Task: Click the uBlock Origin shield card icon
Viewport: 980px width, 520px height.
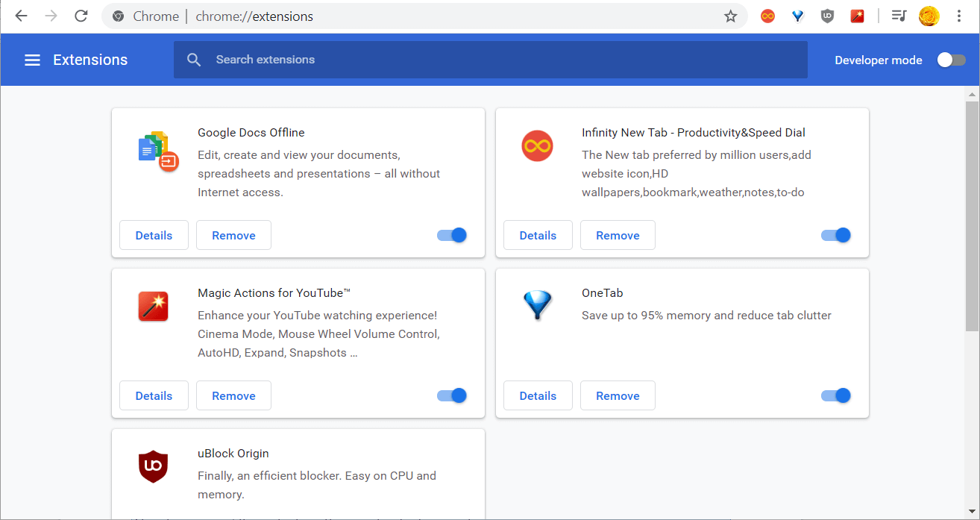Action: 153,466
